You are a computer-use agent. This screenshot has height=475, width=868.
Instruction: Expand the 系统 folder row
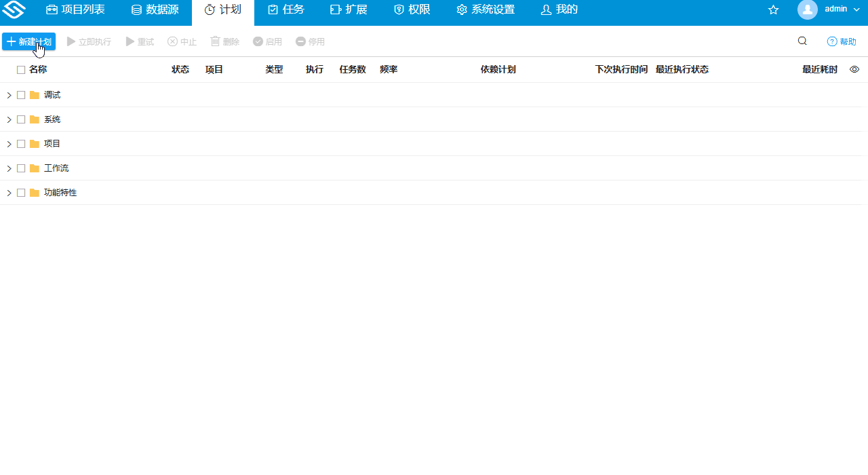tap(9, 119)
